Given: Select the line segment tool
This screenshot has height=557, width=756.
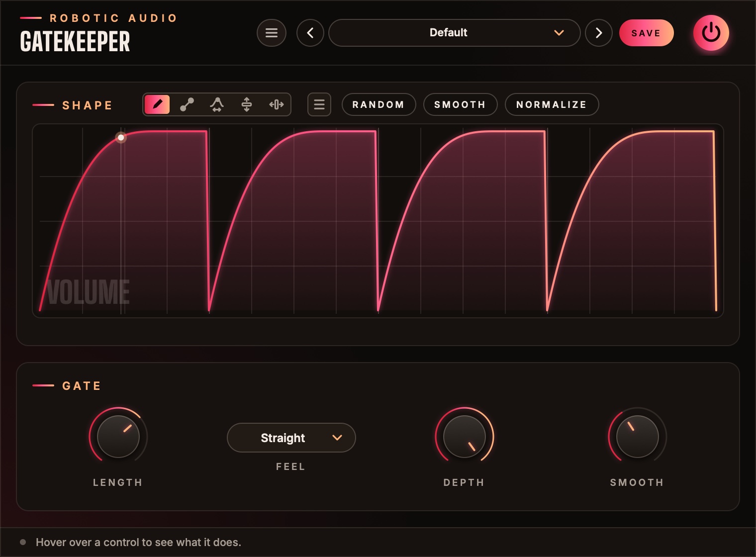Looking at the screenshot, I should tap(187, 104).
